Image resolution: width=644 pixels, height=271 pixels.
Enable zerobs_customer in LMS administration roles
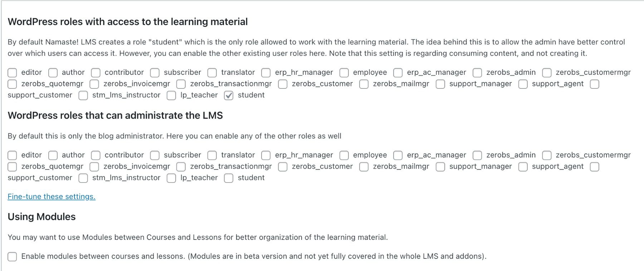(283, 167)
